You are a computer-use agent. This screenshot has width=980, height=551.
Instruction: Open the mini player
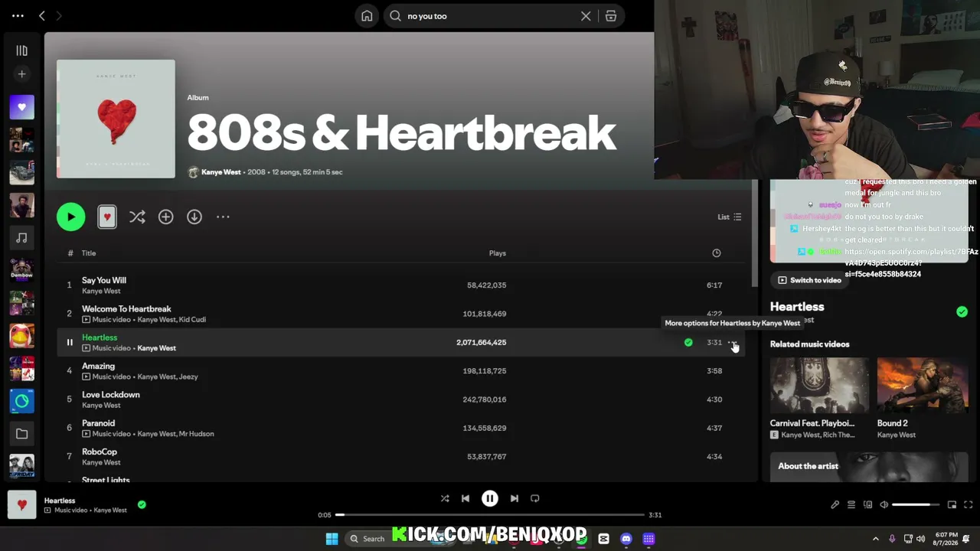(952, 505)
